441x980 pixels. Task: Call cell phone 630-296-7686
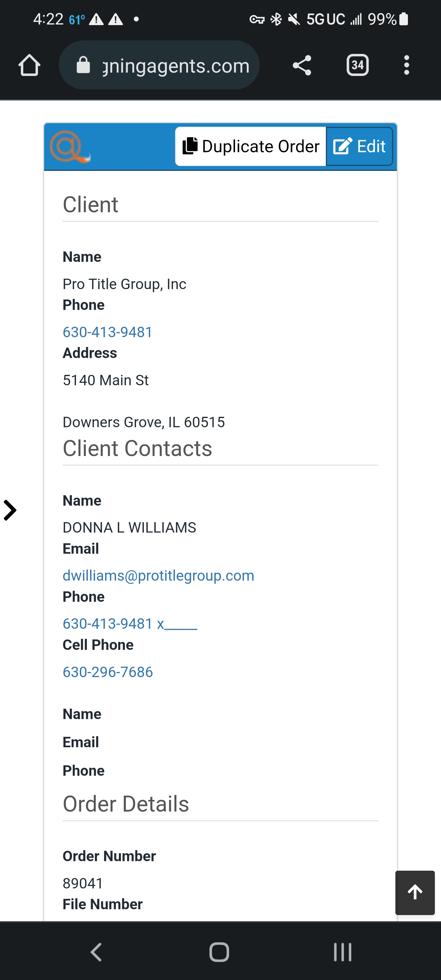[x=108, y=672]
